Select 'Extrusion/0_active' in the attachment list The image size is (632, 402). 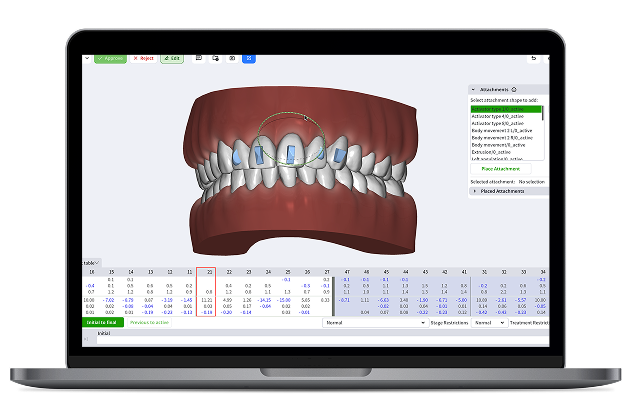click(491, 151)
